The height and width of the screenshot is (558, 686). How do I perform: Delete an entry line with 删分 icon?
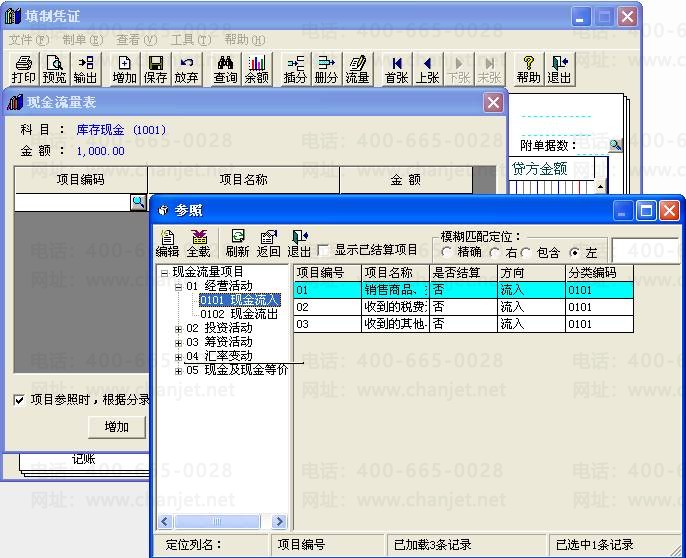(326, 69)
